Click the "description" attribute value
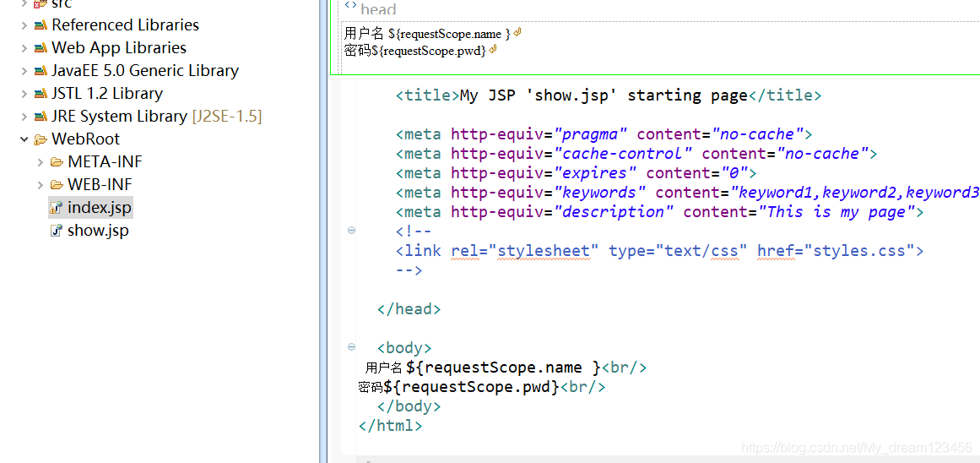Viewport: 980px width, 463px height. point(614,211)
